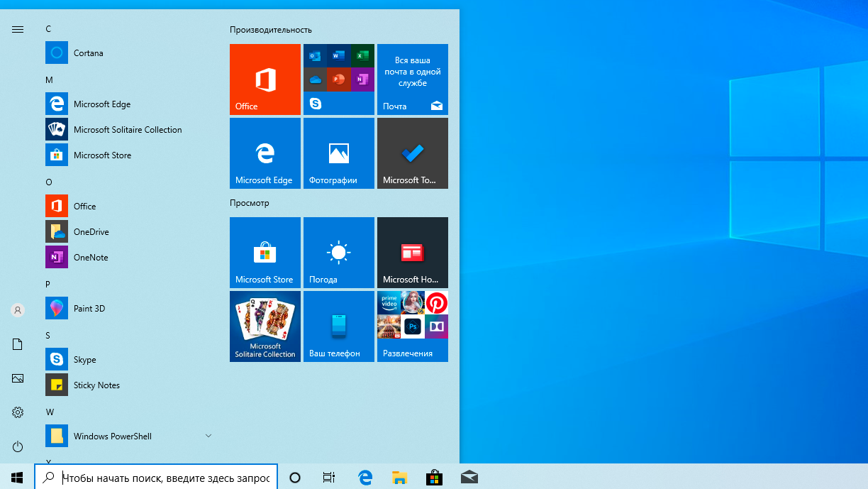Click the user account avatar icon
The image size is (868, 489).
(18, 310)
